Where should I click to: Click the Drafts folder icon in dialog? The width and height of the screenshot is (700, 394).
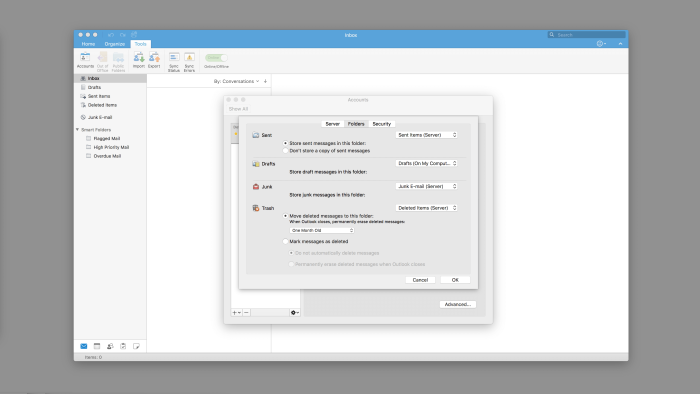click(256, 164)
